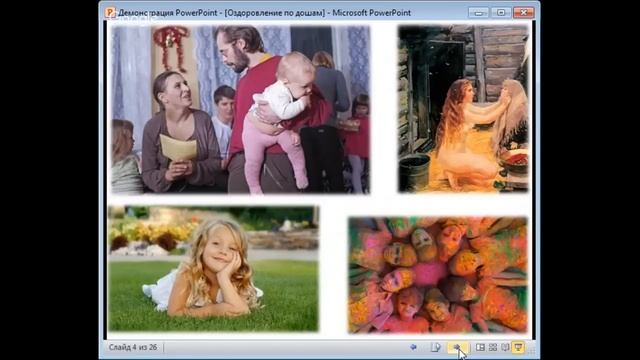The width and height of the screenshot is (640, 360).
Task: Click the Slide Show view button
Action: click(518, 347)
